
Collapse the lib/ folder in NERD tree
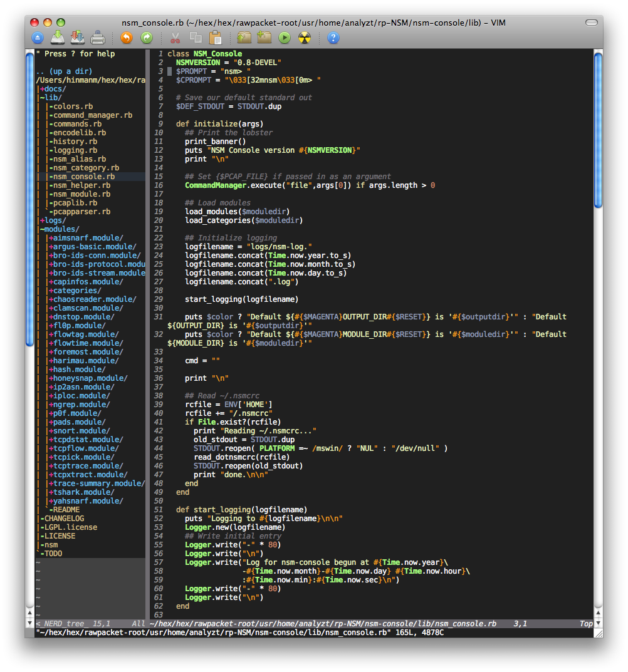pyautogui.click(x=51, y=98)
